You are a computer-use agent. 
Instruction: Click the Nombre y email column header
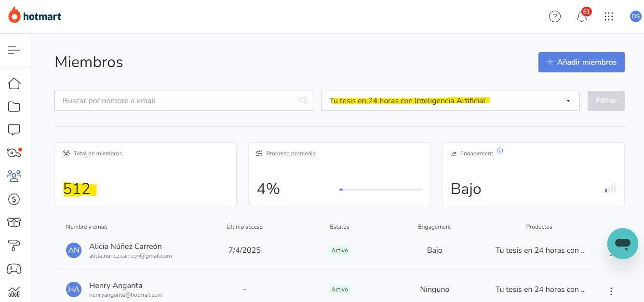coord(87,227)
